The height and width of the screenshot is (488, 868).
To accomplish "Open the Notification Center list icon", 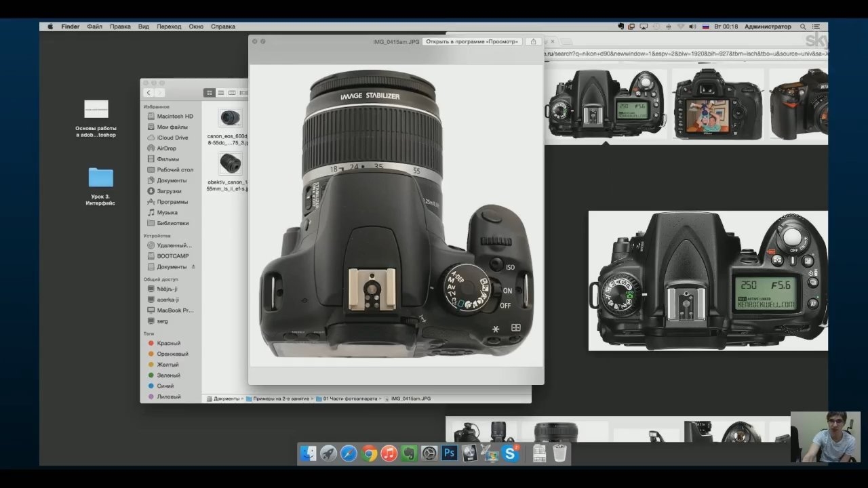I will pyautogui.click(x=817, y=26).
